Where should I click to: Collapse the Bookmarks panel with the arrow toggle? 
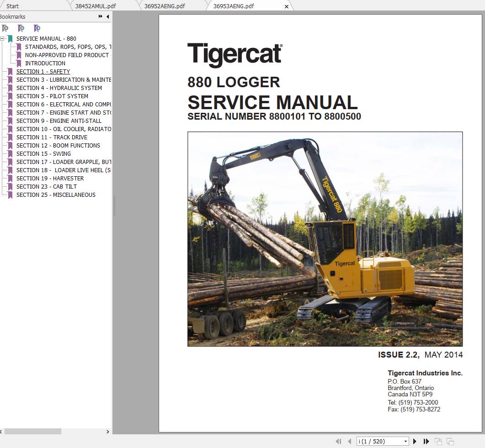pyautogui.click(x=107, y=16)
